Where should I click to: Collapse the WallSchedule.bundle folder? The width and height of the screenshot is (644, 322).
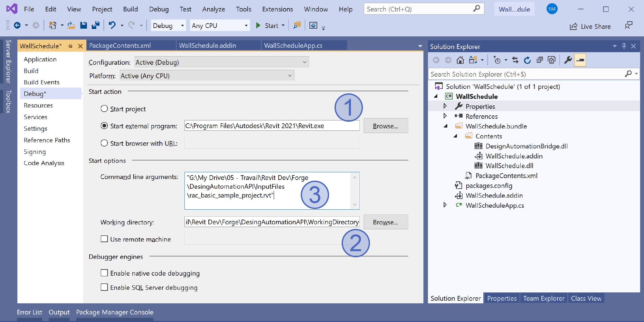(445, 126)
